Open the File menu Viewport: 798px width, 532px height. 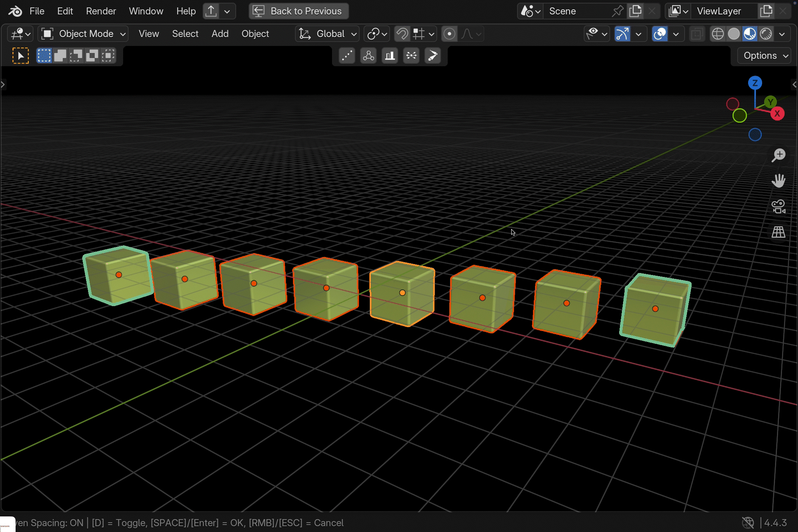[x=37, y=11]
